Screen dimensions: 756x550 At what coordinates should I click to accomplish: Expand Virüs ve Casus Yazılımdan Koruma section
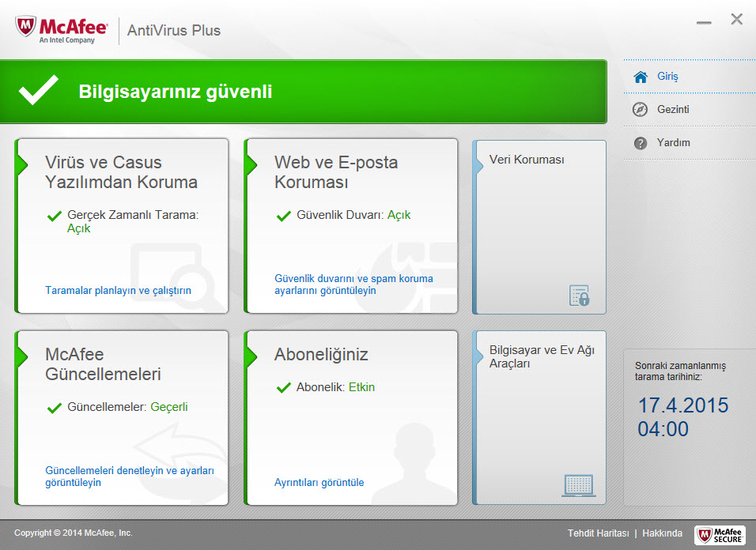[x=121, y=172]
